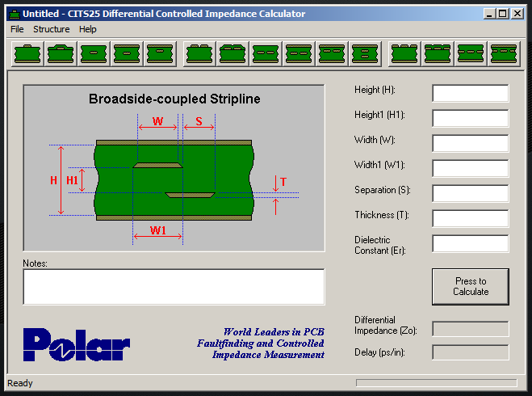Select the single-trace surface microstrip structure icon
The image size is (532, 396).
click(x=27, y=53)
